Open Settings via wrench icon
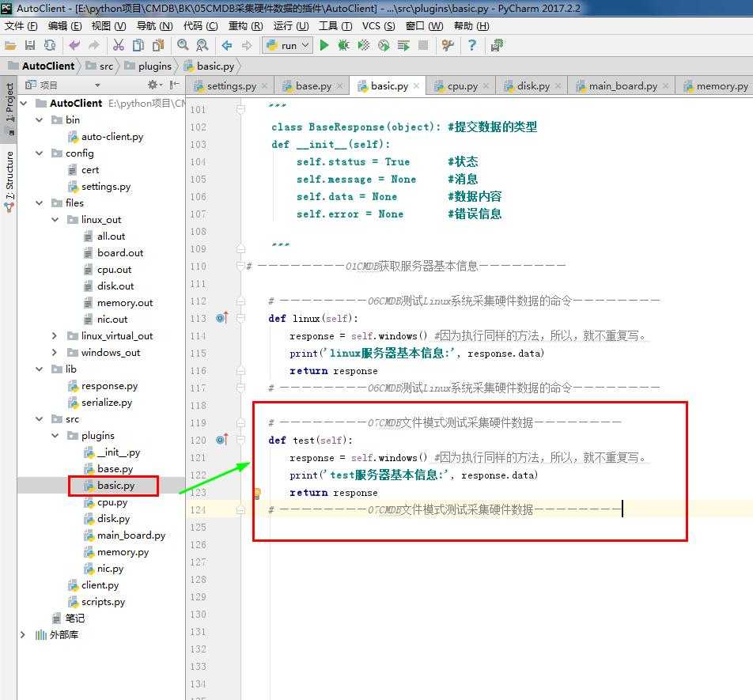 (448, 46)
